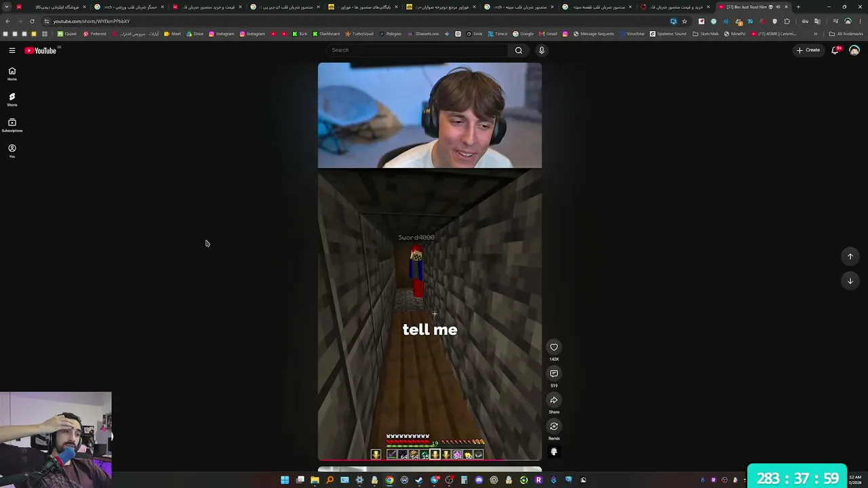
Task: Open the comments for this Short
Action: [x=554, y=373]
